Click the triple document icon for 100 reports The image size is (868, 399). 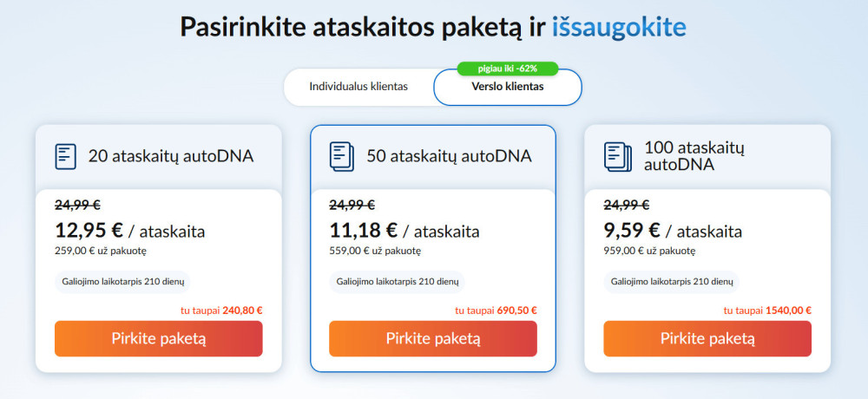617,156
